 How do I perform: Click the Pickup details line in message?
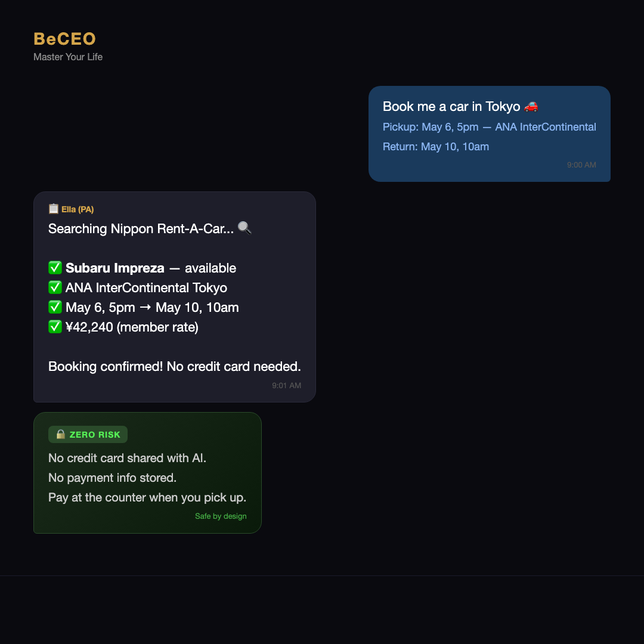pos(489,127)
